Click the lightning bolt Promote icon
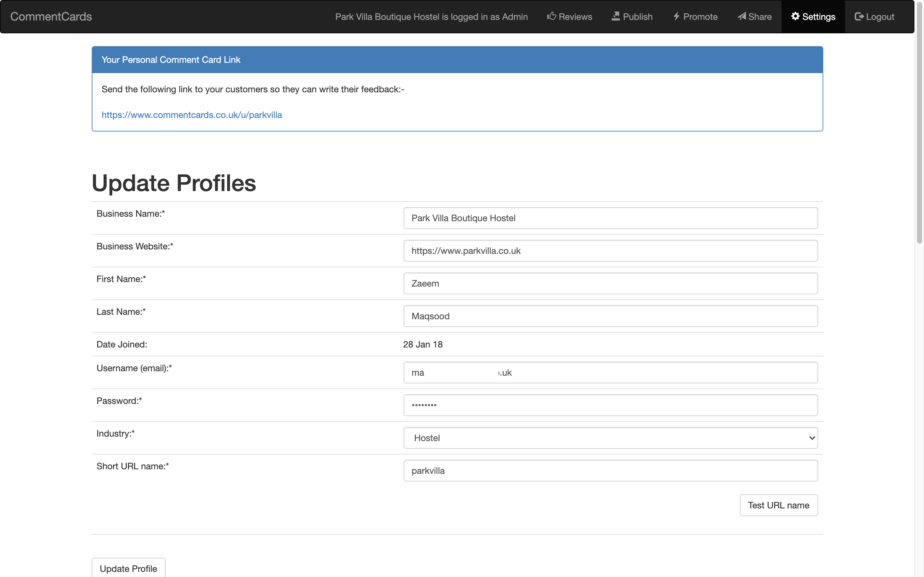Image resolution: width=924 pixels, height=577 pixels. [676, 16]
